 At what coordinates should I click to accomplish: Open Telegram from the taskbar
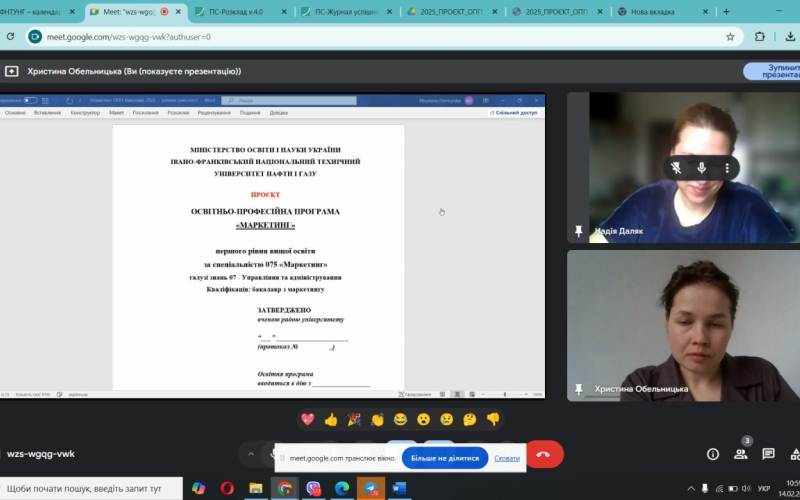tap(371, 489)
